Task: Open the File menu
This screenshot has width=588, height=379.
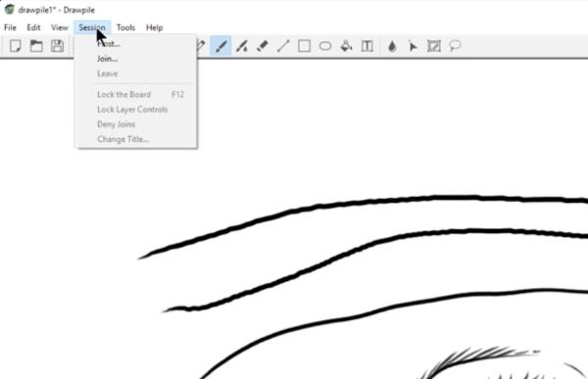Action: (10, 27)
